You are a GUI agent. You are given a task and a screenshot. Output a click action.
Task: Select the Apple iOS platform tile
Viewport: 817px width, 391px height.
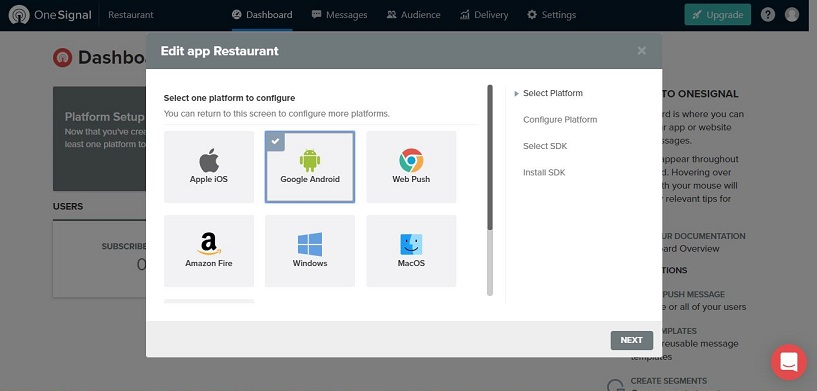(209, 167)
